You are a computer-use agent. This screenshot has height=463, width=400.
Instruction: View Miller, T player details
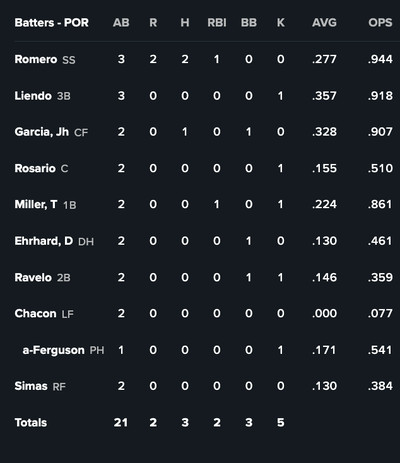point(36,204)
